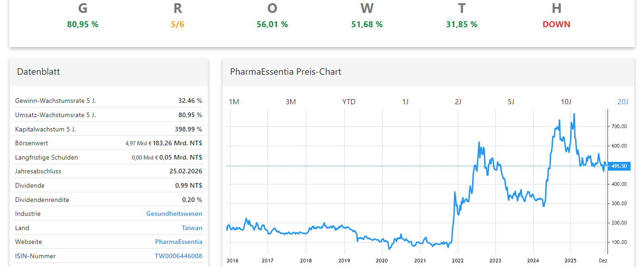Viewport: 644px width, 267px height.
Task: Select the 1J time range
Action: click(405, 101)
